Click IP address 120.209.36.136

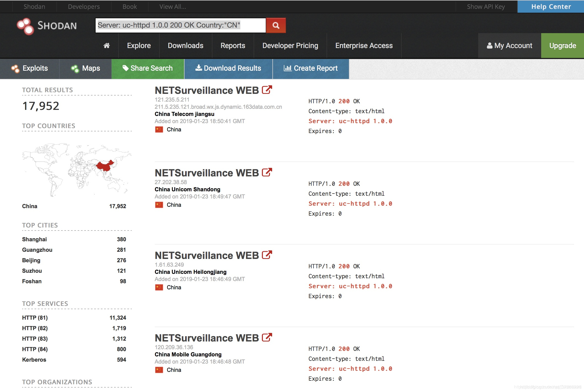(174, 347)
